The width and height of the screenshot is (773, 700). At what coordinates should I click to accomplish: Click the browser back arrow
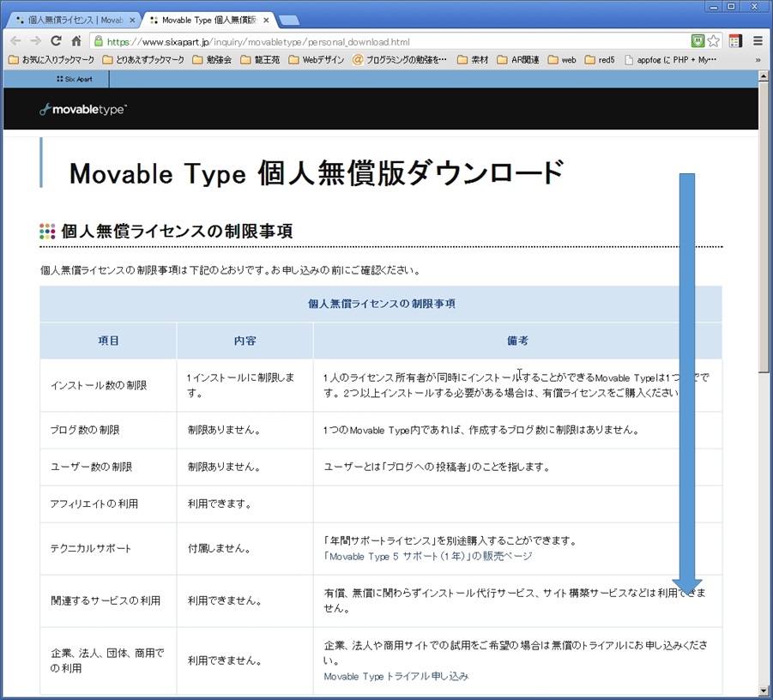[x=15, y=41]
